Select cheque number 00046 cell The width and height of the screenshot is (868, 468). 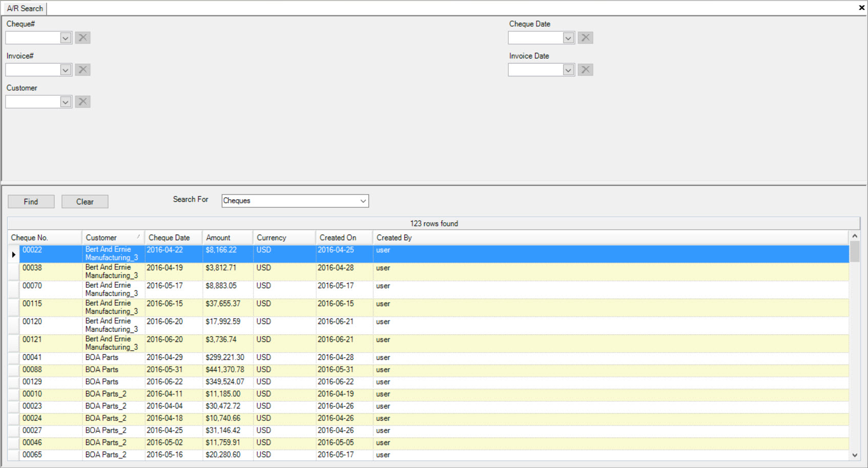coord(51,443)
